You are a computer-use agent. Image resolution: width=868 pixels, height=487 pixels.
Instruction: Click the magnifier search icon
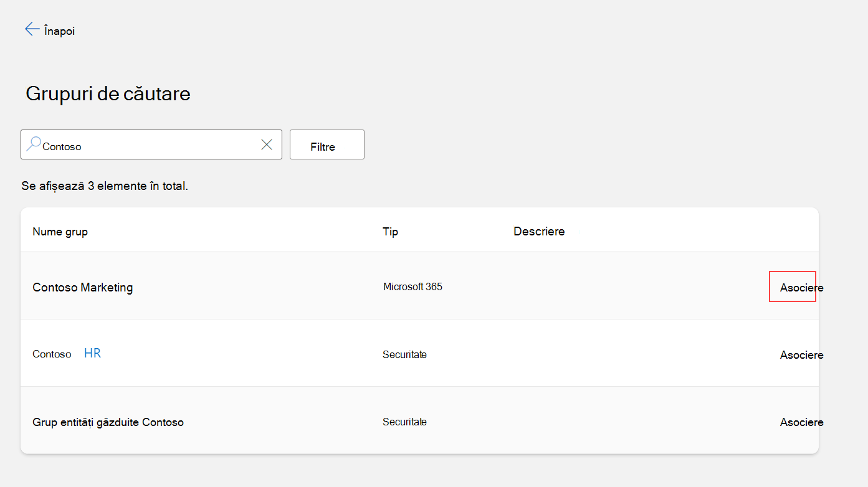pyautogui.click(x=34, y=144)
